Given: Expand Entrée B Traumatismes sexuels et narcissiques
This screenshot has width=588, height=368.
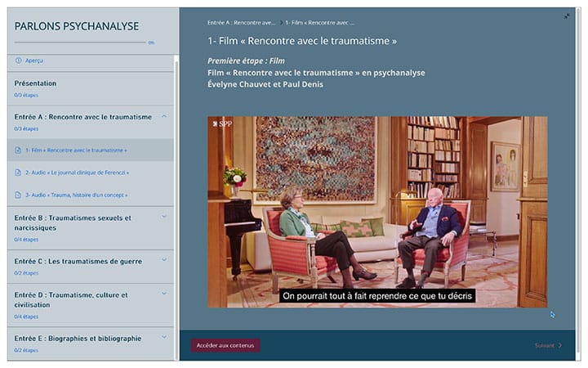Looking at the screenshot, I should point(164,216).
